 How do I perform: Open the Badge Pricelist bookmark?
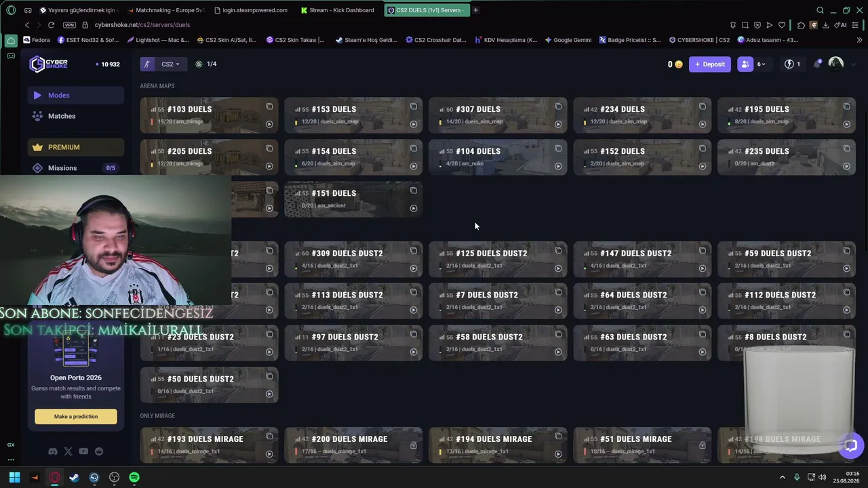coord(629,40)
